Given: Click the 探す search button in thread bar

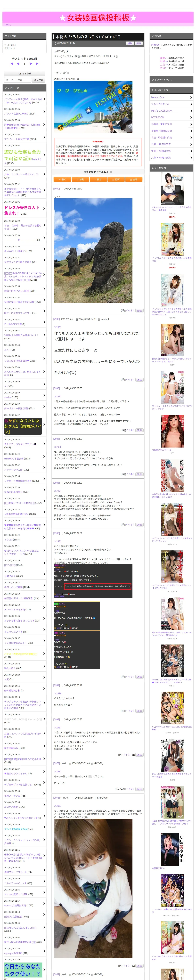Looking at the screenshot, I should coord(98,179).
